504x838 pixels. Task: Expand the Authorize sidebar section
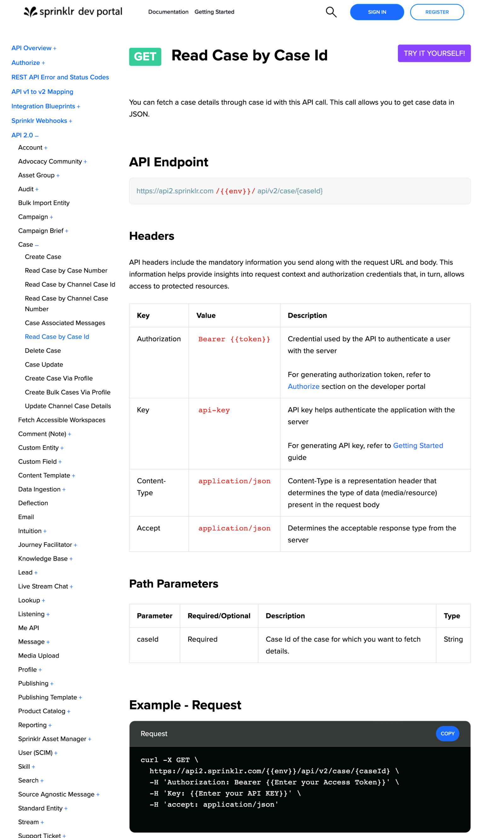(43, 62)
